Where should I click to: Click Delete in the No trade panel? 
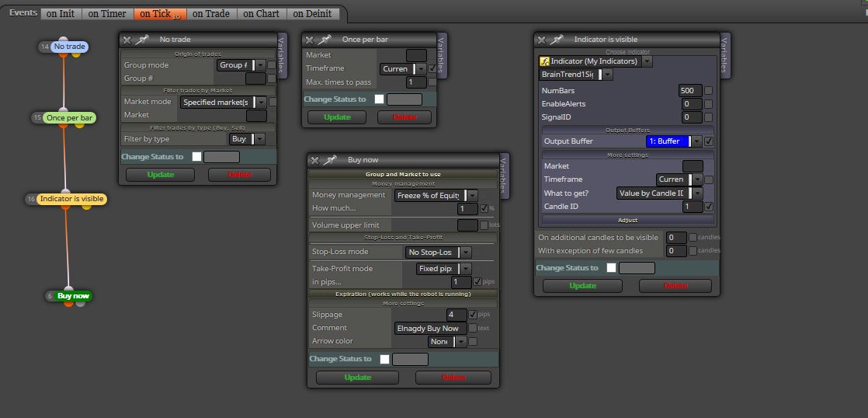[240, 174]
